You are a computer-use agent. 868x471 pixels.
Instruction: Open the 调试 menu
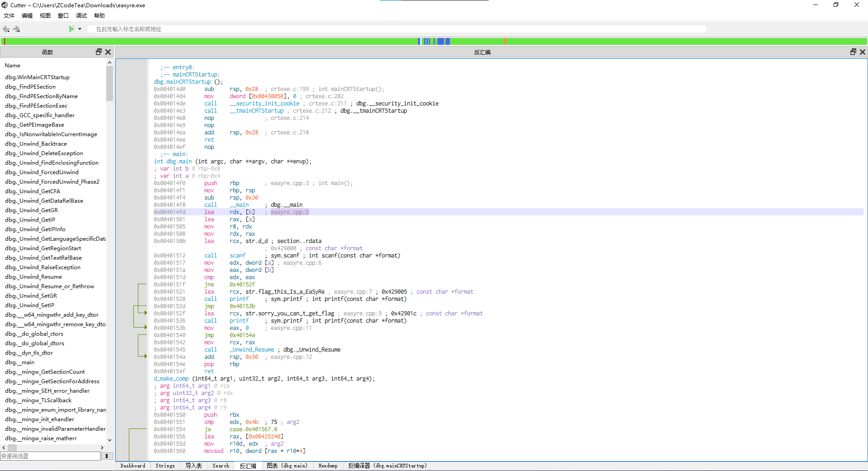coord(81,16)
